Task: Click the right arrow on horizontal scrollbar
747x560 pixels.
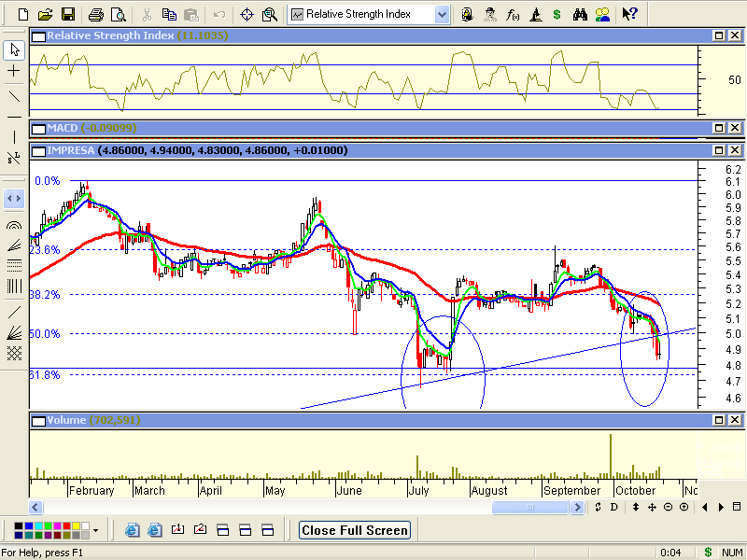Action: pos(577,507)
